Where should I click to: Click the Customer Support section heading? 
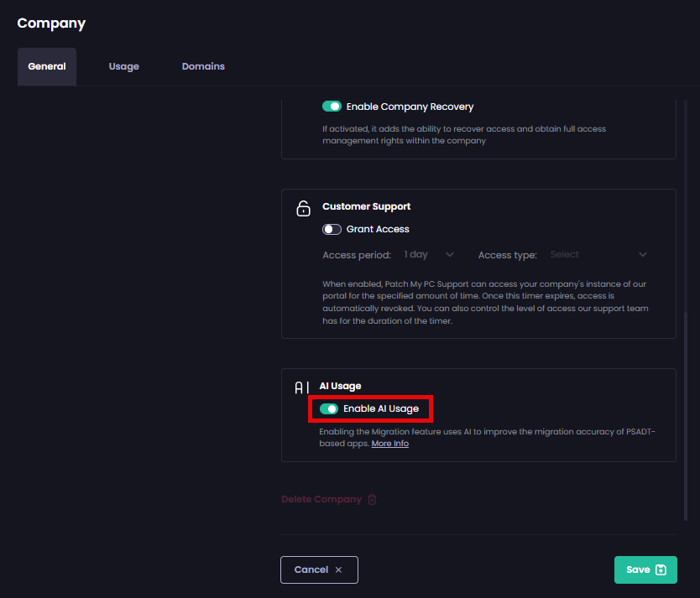(x=366, y=206)
